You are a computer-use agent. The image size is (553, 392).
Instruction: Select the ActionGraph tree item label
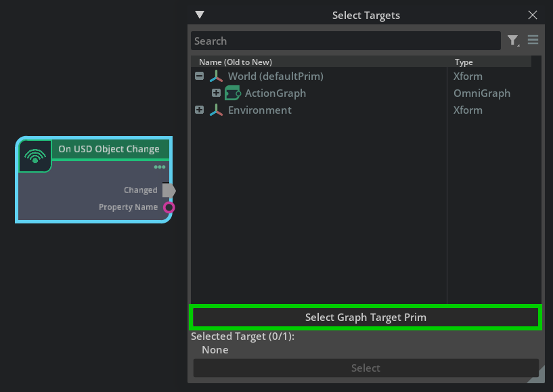[275, 93]
